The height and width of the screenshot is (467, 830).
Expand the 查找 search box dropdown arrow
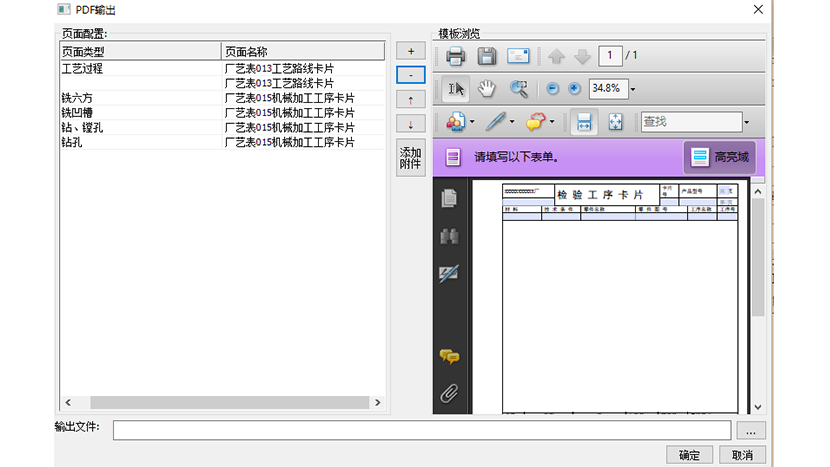pyautogui.click(x=746, y=122)
